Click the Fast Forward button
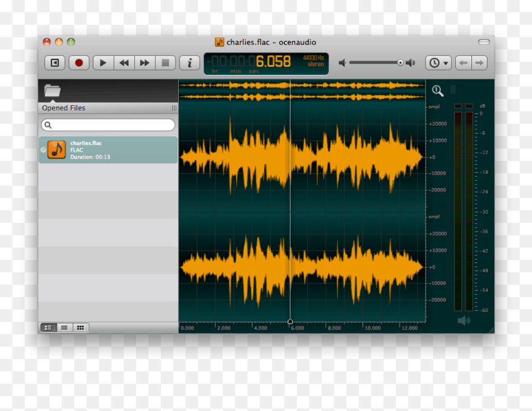This screenshot has width=532, height=411. 145,63
